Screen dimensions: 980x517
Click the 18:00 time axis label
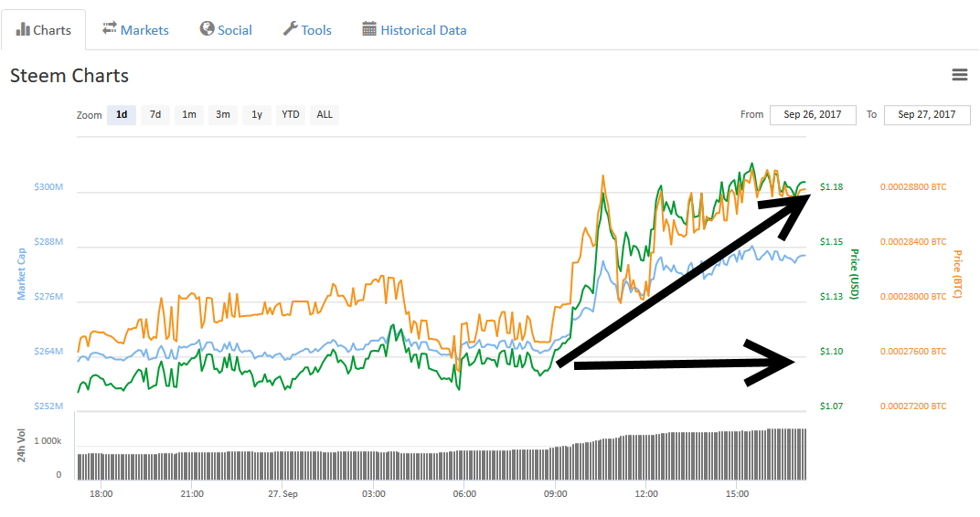[101, 494]
